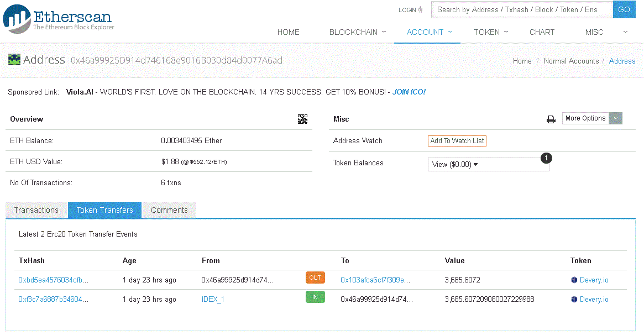
Task: Select CHART in the navigation bar
Action: click(x=542, y=32)
